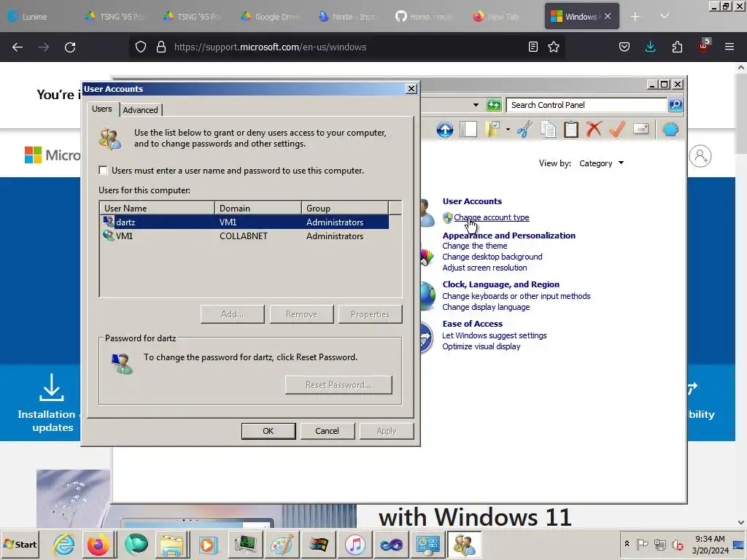Select the VM1 user row
This screenshot has width=747, height=560.
[244, 236]
